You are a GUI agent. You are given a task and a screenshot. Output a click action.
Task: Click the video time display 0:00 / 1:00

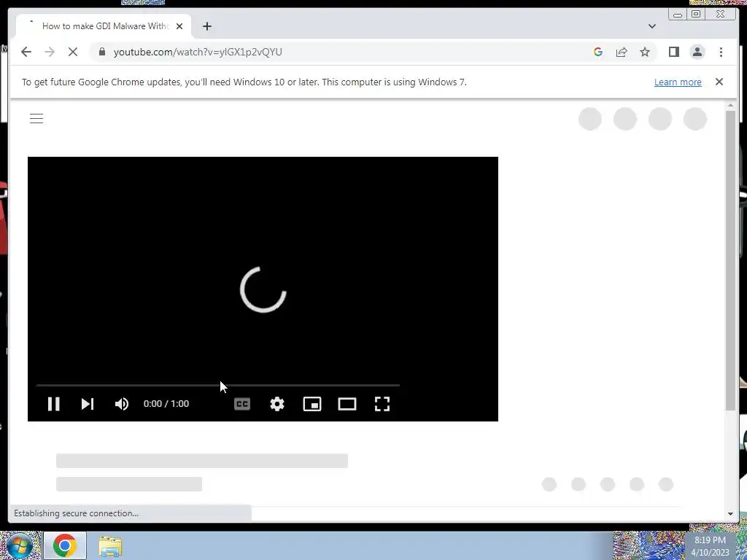tap(166, 404)
